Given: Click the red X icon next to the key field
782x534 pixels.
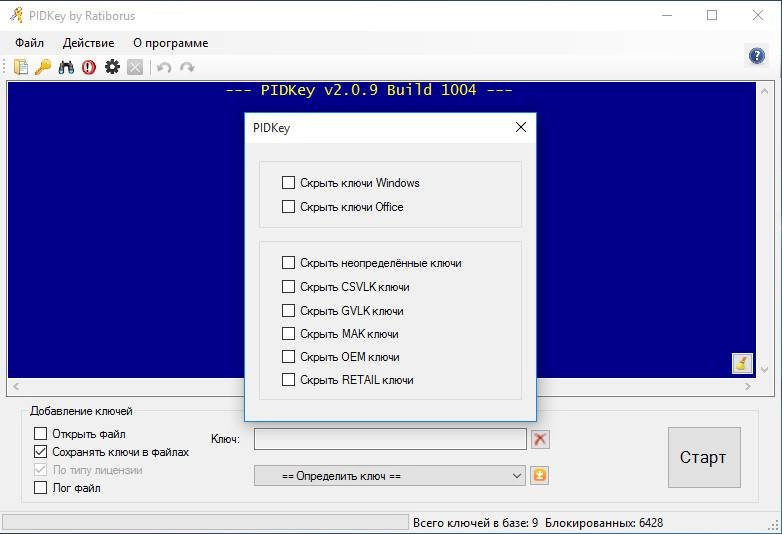Looking at the screenshot, I should tap(540, 439).
